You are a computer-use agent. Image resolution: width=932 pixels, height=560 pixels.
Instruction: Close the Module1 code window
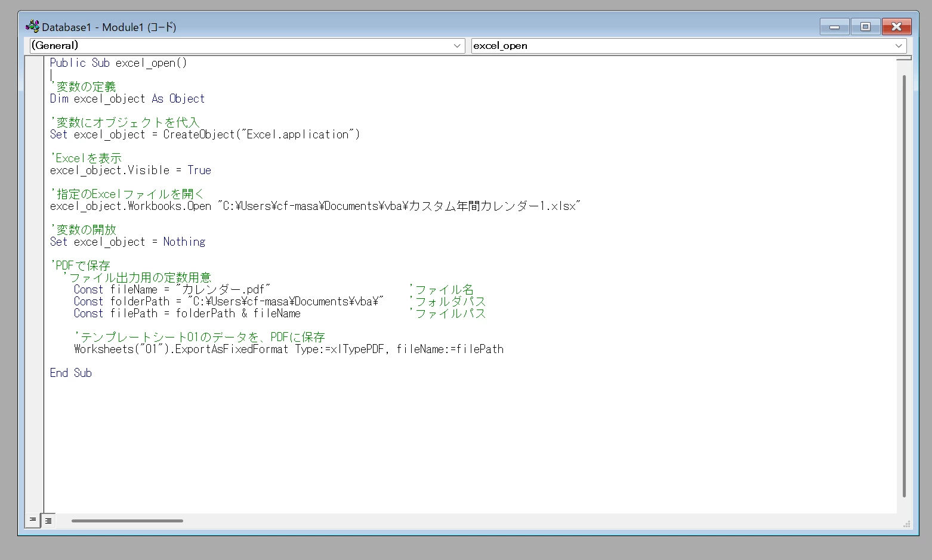point(896,27)
